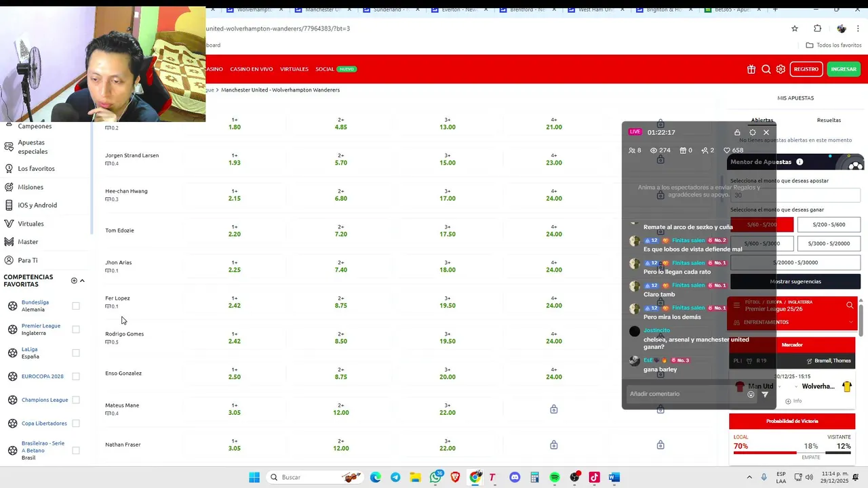Viewport: 868px width, 488px height.
Task: Open Discord from the taskbar
Action: (x=515, y=477)
